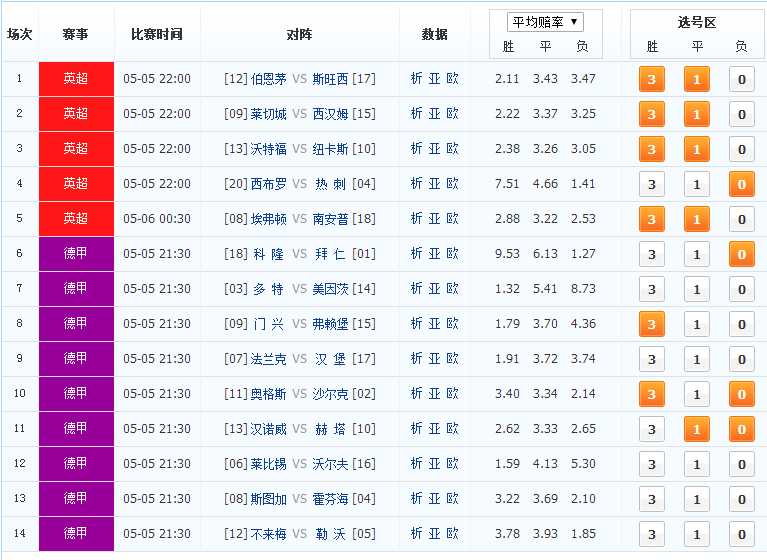767x560 pixels.
Task: Open 亚 Asian odds link for match 2
Action: coord(434,114)
